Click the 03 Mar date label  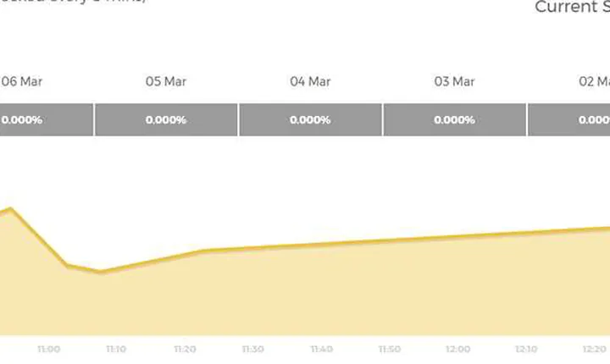click(x=454, y=81)
